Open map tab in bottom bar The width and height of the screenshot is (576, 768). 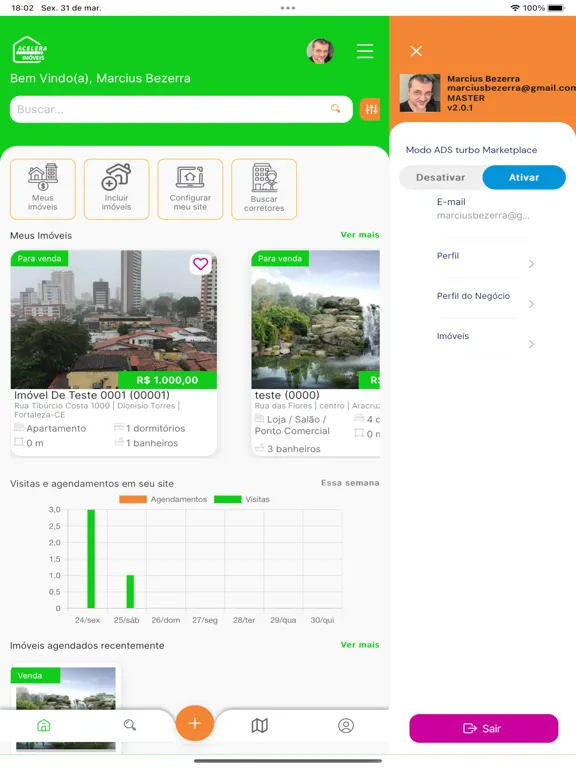(260, 725)
